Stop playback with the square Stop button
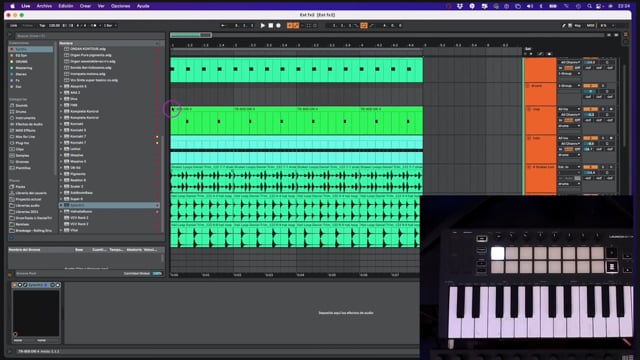The height and width of the screenshot is (360, 640). click(x=270, y=25)
